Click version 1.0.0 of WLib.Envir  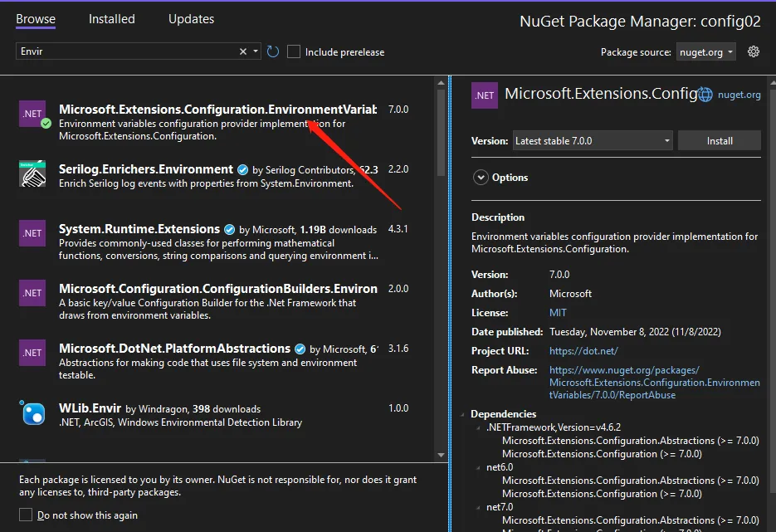398,408
